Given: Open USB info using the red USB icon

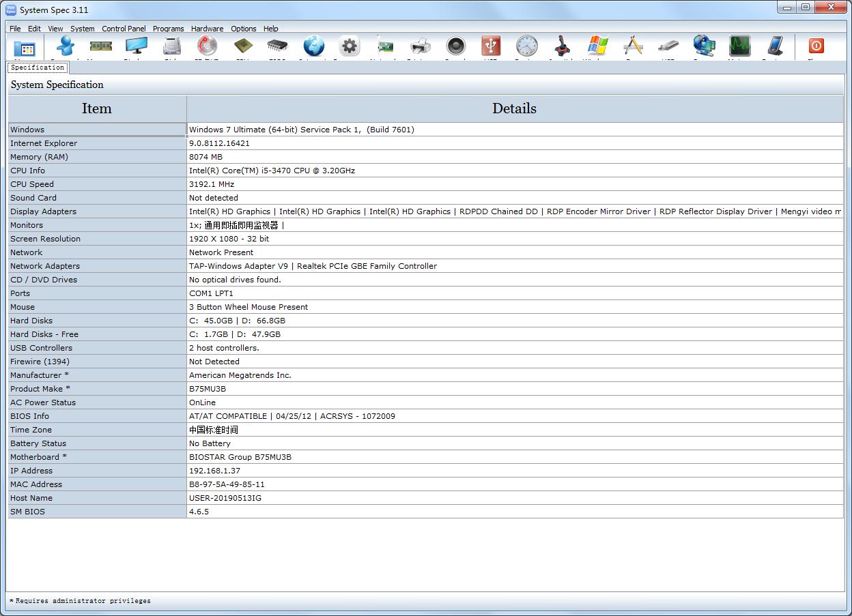Looking at the screenshot, I should click(492, 46).
